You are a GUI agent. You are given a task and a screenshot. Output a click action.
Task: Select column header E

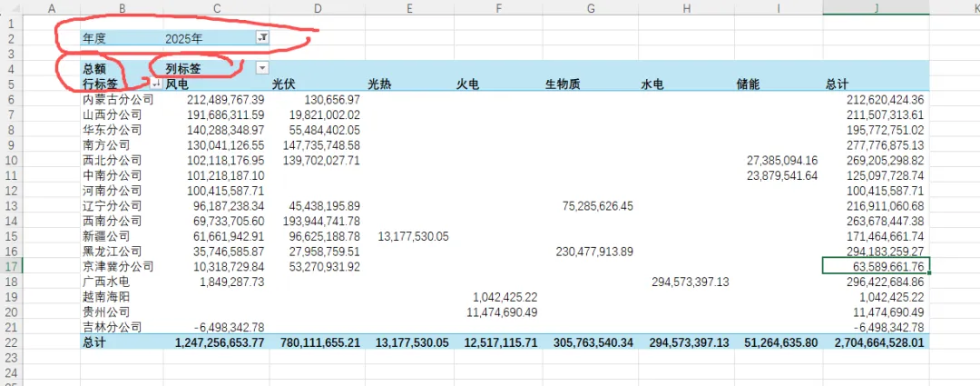point(409,7)
